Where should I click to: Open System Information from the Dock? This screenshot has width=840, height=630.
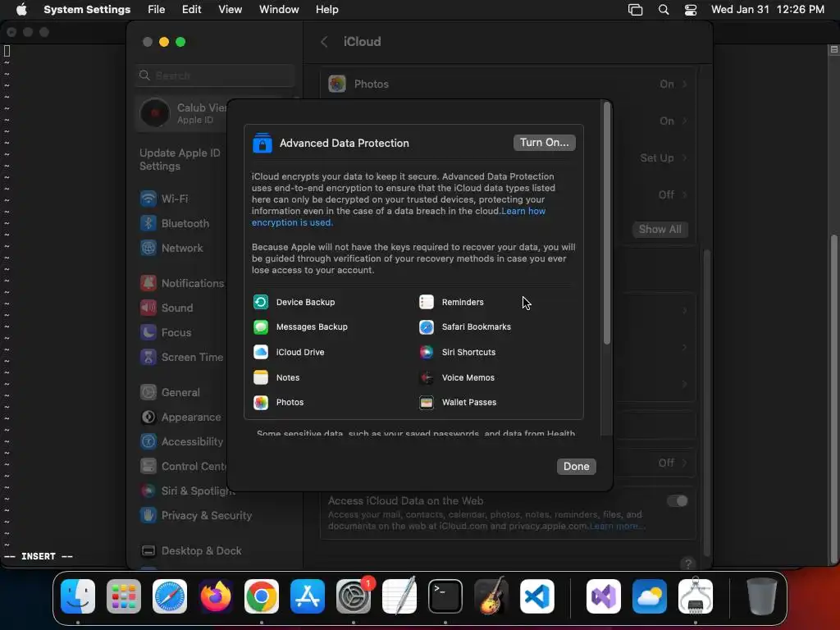point(696,596)
